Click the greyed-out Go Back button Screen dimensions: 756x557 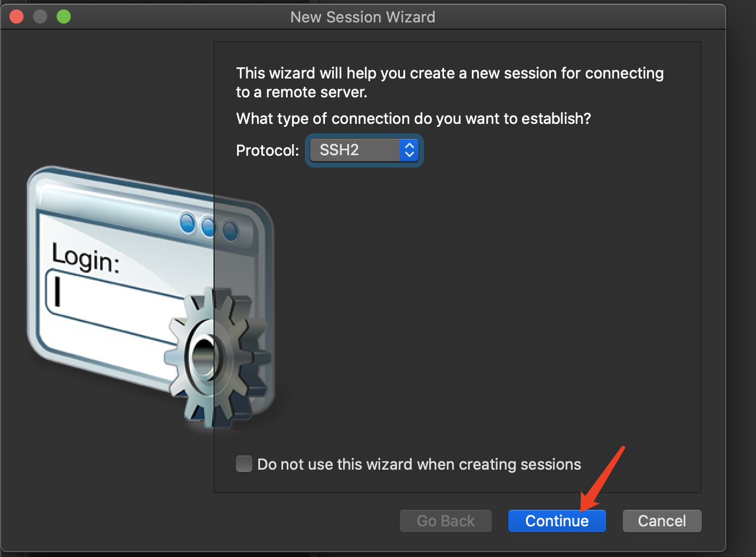click(x=446, y=521)
